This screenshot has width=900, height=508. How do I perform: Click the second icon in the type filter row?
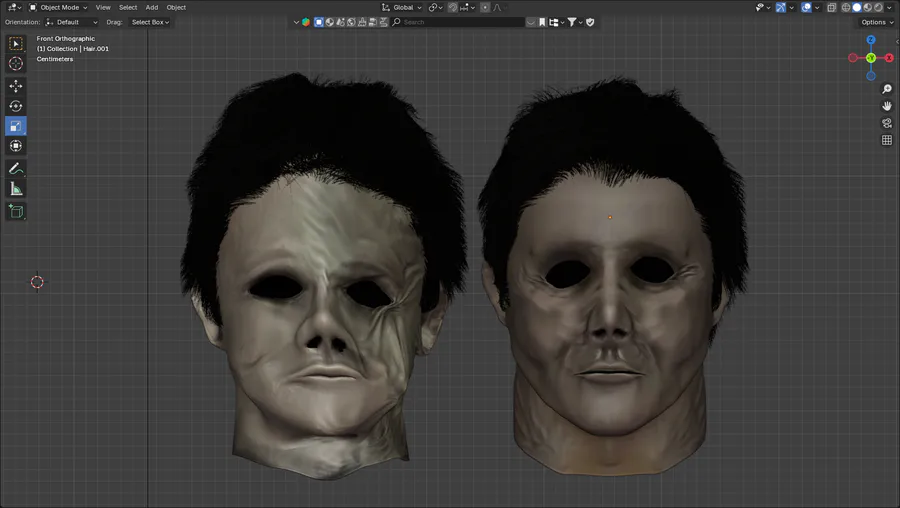point(329,22)
